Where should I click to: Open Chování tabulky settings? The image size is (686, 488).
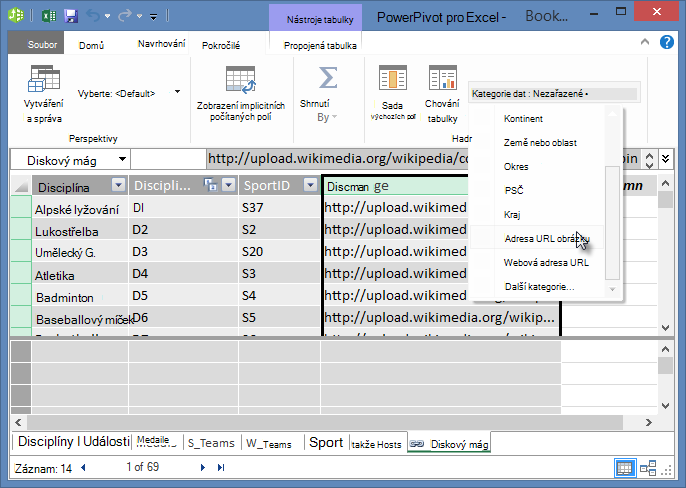[x=442, y=93]
